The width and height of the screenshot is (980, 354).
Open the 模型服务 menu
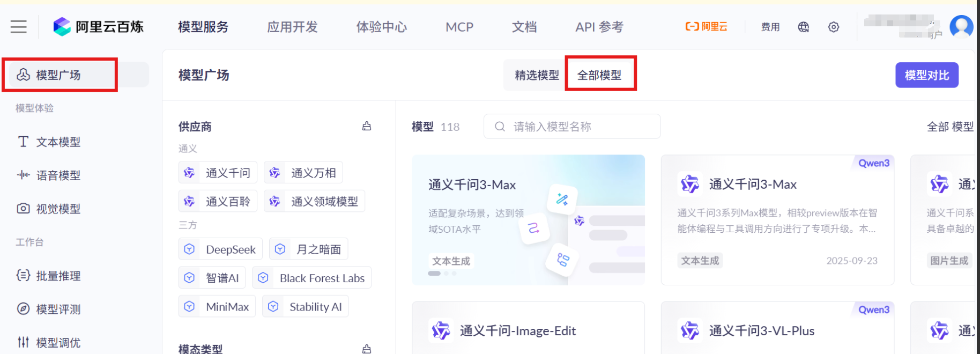pos(203,27)
